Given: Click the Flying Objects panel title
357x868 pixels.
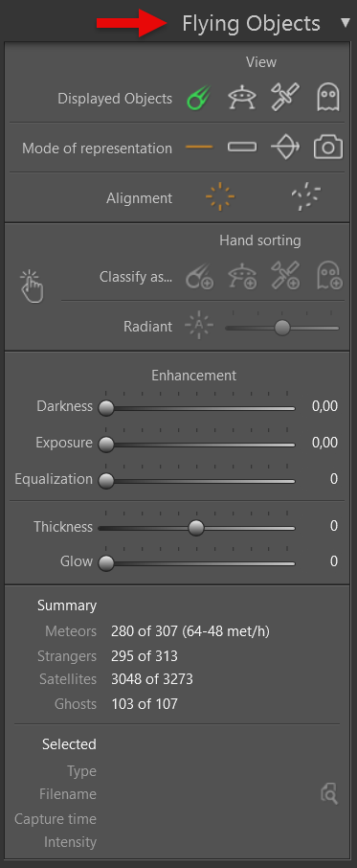Looking at the screenshot, I should tap(252, 24).
